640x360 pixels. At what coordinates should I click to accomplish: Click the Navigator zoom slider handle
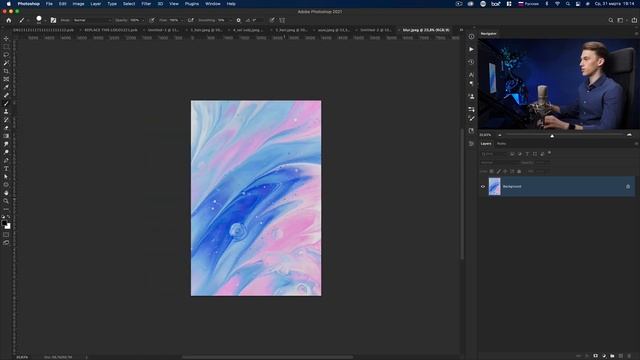coord(552,136)
